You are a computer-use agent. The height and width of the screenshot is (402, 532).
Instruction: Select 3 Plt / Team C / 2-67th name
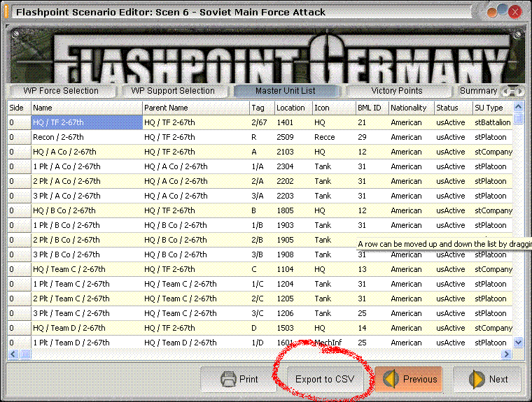pyautogui.click(x=87, y=313)
